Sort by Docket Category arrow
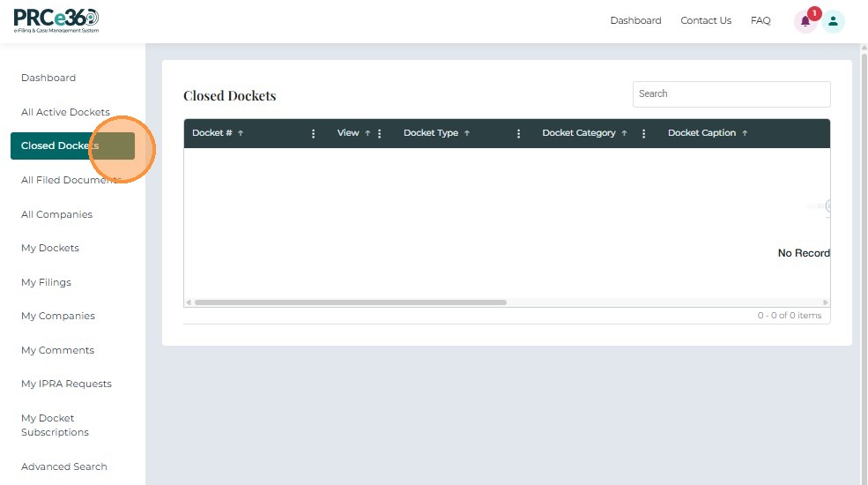This screenshot has height=485, width=868. click(624, 133)
